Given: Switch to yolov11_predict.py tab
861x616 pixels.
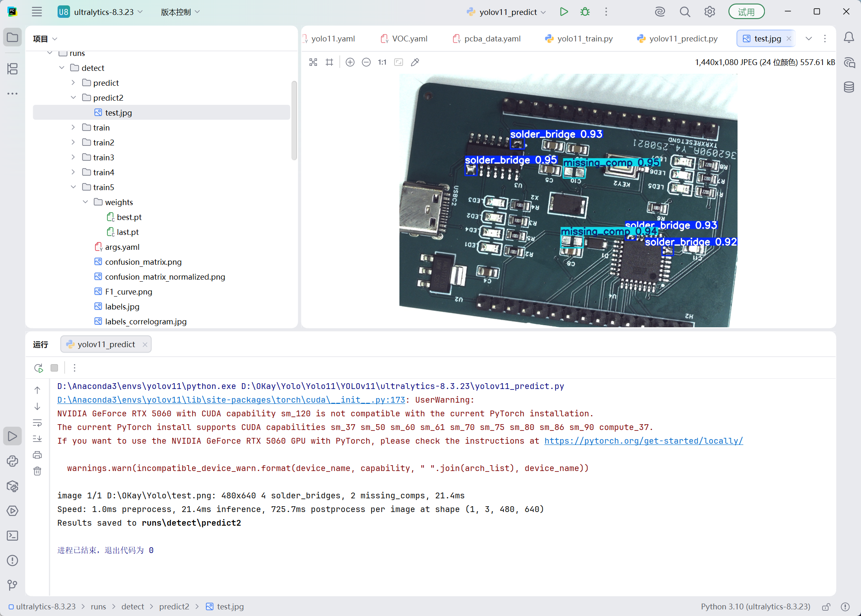Looking at the screenshot, I should click(x=677, y=39).
